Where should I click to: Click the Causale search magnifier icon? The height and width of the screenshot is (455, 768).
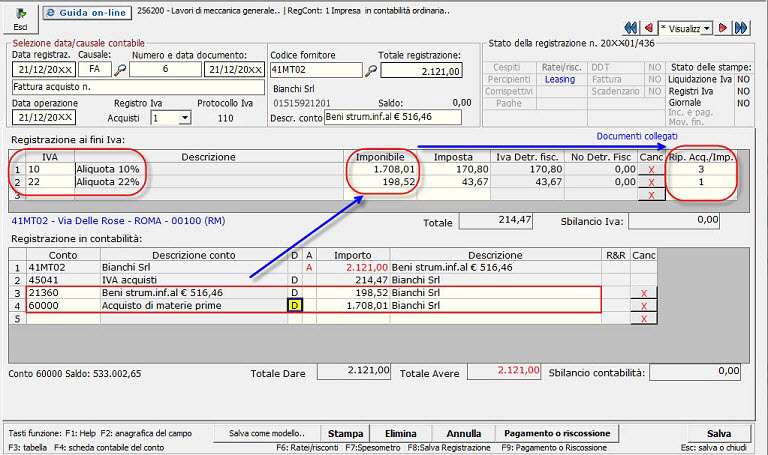[x=120, y=70]
